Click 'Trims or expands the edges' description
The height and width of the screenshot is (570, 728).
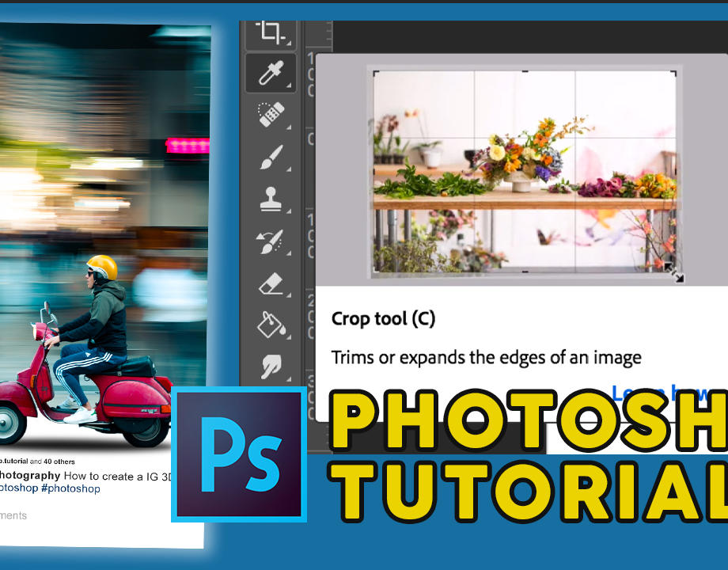pos(486,358)
